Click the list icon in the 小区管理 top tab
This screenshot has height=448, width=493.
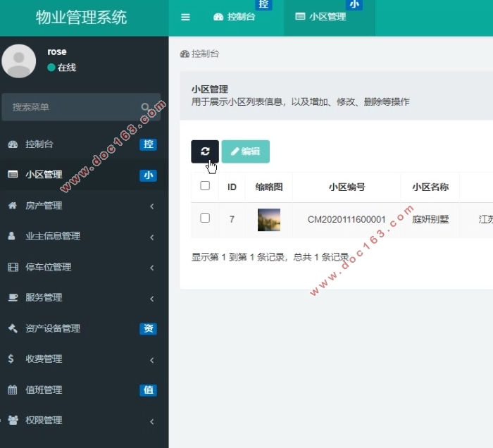pos(300,16)
